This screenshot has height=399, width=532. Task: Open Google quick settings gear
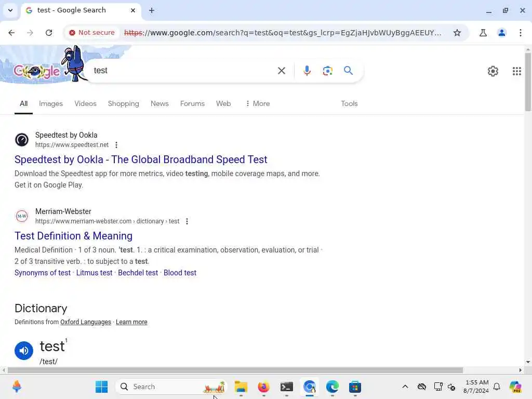pos(493,71)
